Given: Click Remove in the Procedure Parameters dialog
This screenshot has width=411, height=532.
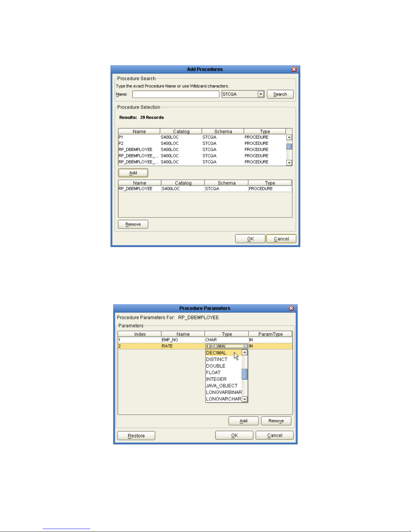Looking at the screenshot, I should pyautogui.click(x=276, y=421).
